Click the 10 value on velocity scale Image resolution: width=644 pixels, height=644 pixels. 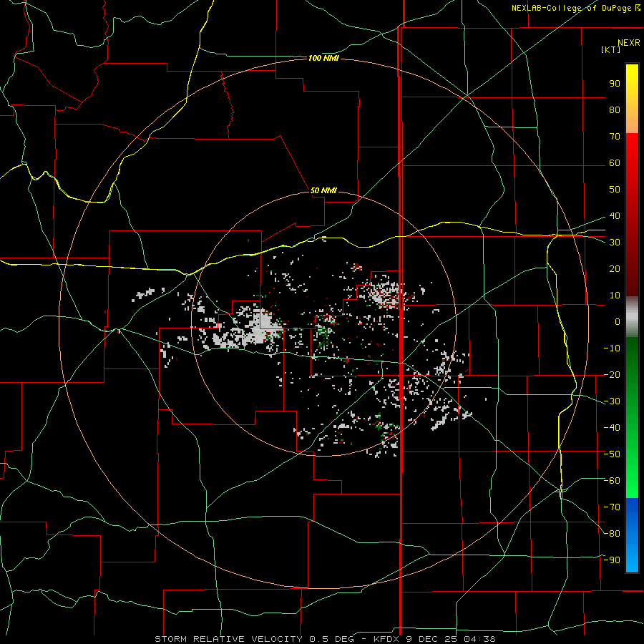tap(615, 296)
